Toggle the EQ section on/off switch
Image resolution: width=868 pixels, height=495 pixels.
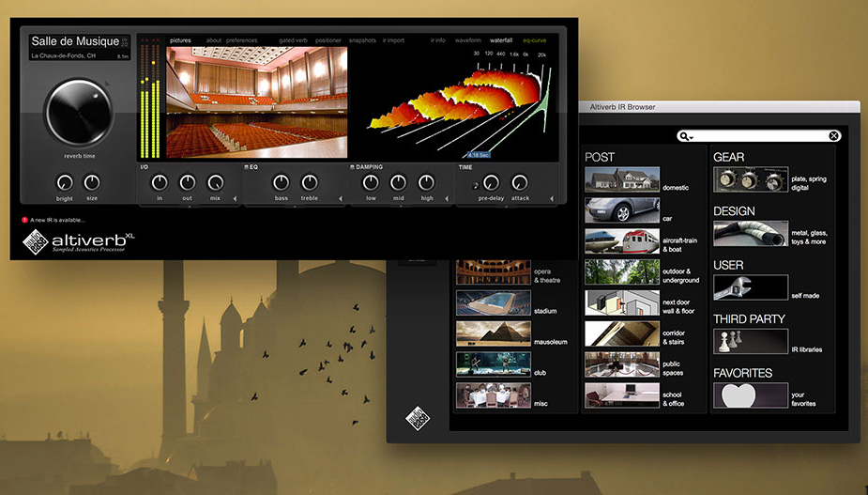click(247, 167)
